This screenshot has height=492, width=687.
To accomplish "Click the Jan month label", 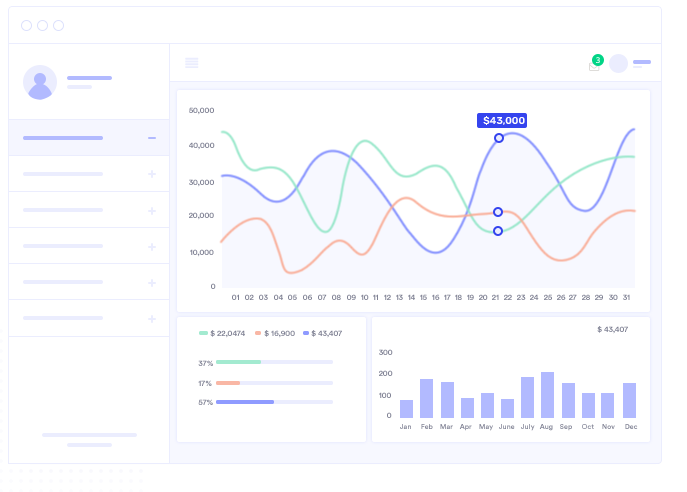I will tap(406, 427).
